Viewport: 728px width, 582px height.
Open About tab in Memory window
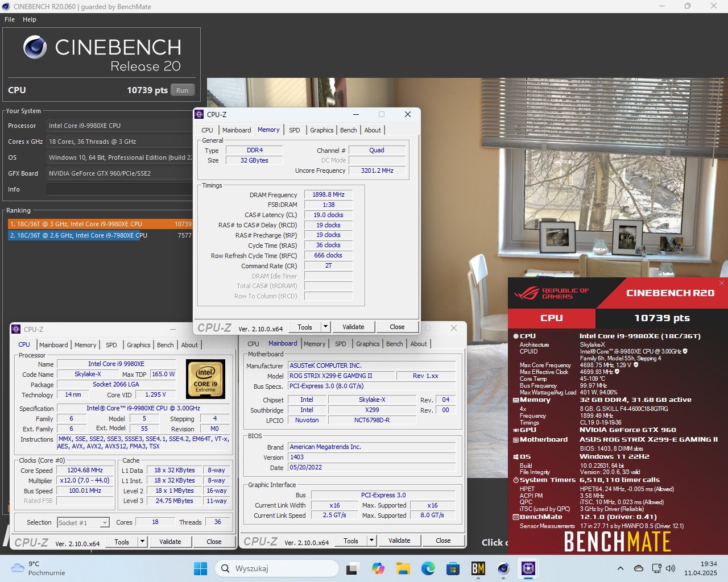(x=373, y=130)
